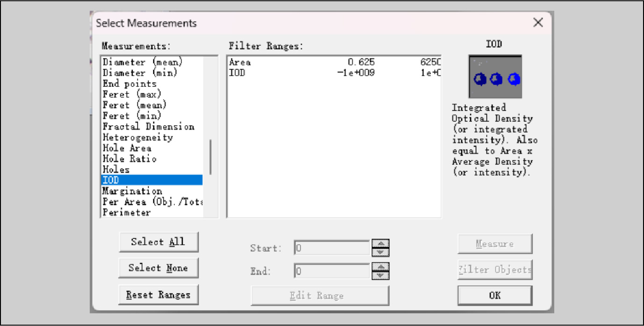Viewport: 644px width, 326px height.
Task: Select the Hole Area measurement
Action: pos(127,148)
